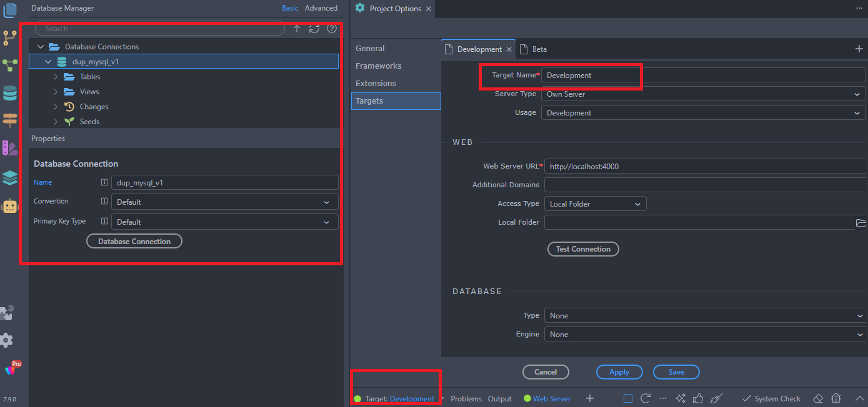
Task: Click the bug debug icon in bottom bar
Action: click(836, 398)
